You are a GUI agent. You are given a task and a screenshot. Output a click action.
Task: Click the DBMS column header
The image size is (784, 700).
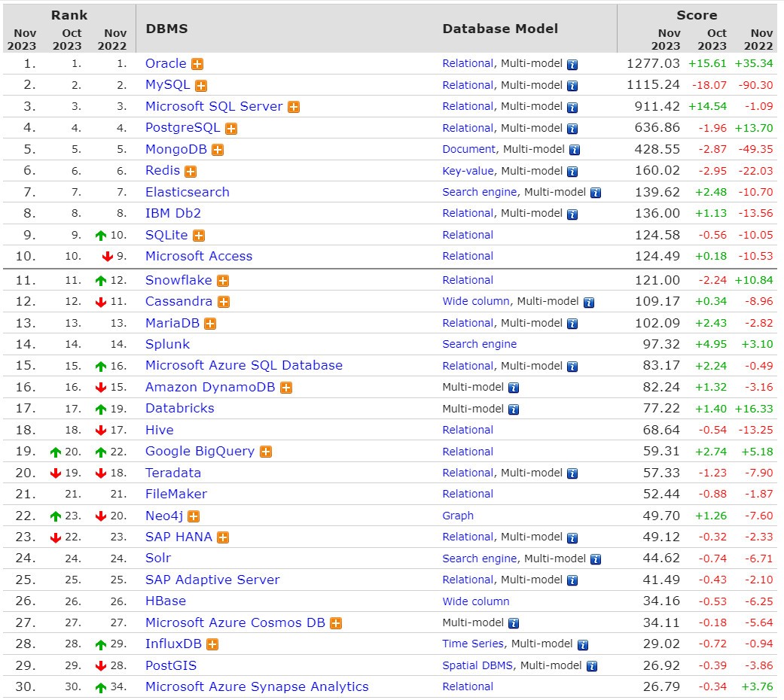click(166, 29)
